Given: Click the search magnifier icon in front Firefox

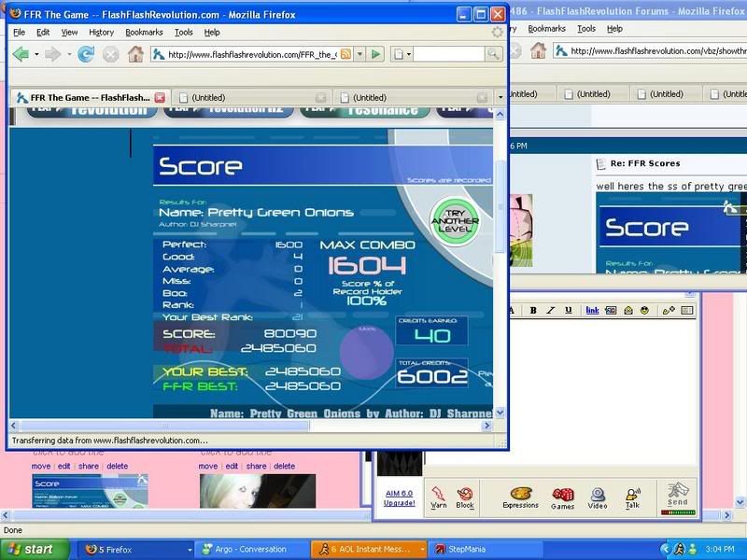Looking at the screenshot, I should (x=493, y=54).
